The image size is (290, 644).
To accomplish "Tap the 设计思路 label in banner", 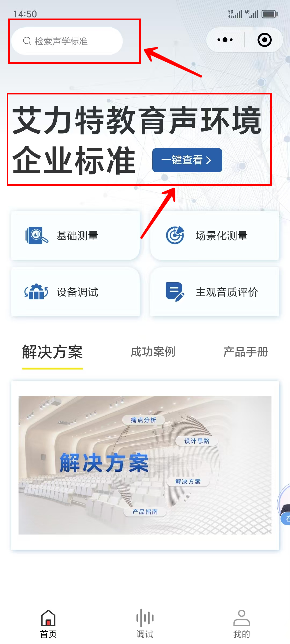I will pos(197,441).
